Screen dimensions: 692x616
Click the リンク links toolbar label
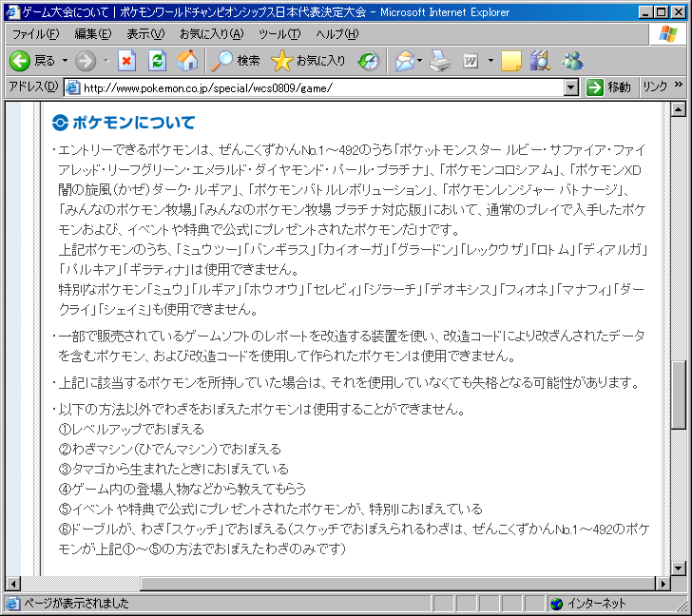(x=655, y=87)
